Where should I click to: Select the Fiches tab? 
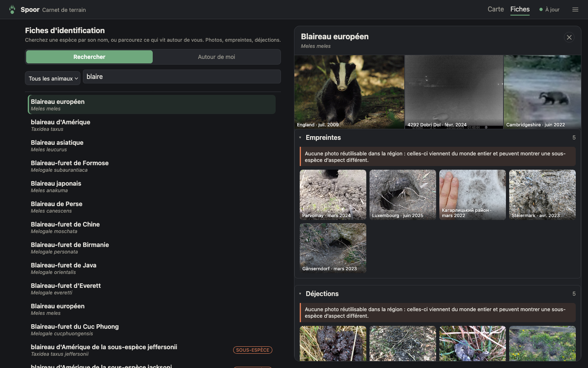point(520,9)
